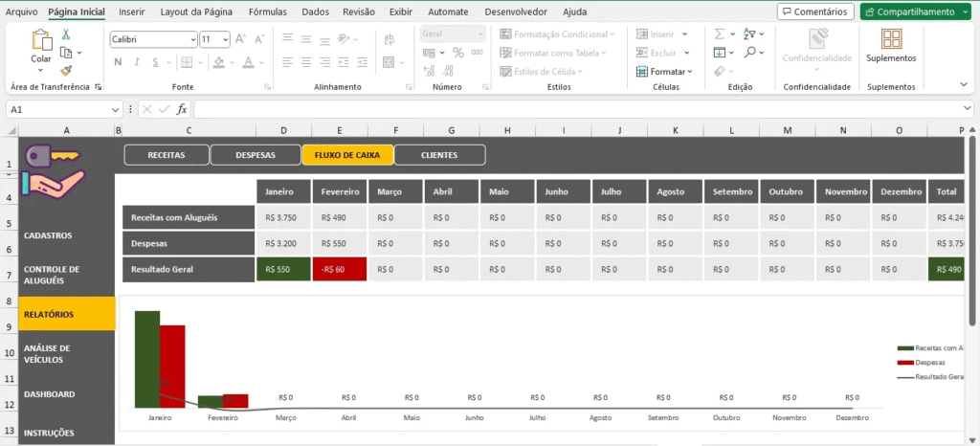Click the insert function fx icon
Image resolution: width=980 pixels, height=446 pixels.
(182, 109)
